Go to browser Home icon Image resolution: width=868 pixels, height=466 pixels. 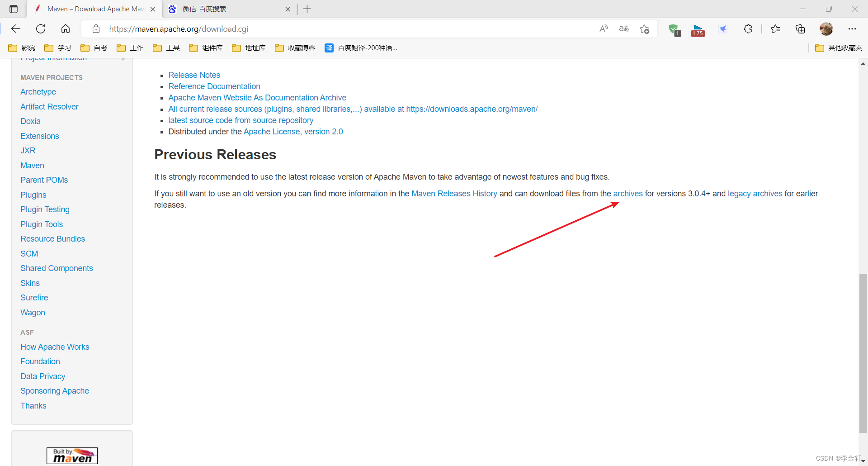pyautogui.click(x=66, y=29)
